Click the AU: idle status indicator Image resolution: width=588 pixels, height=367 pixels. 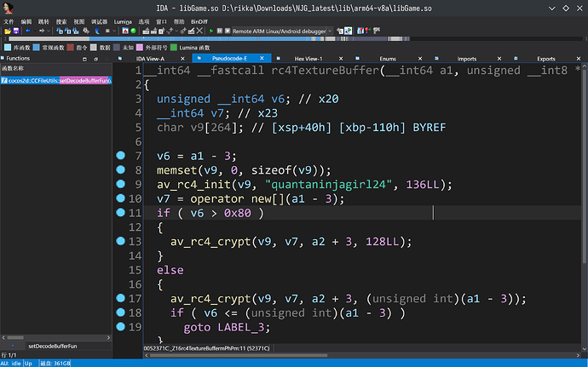[11, 364]
